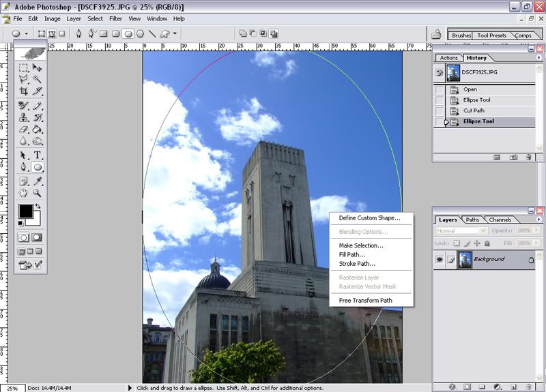The height and width of the screenshot is (392, 546).
Task: Choose Rounded Rectangle tool in options bar
Action: [115, 33]
